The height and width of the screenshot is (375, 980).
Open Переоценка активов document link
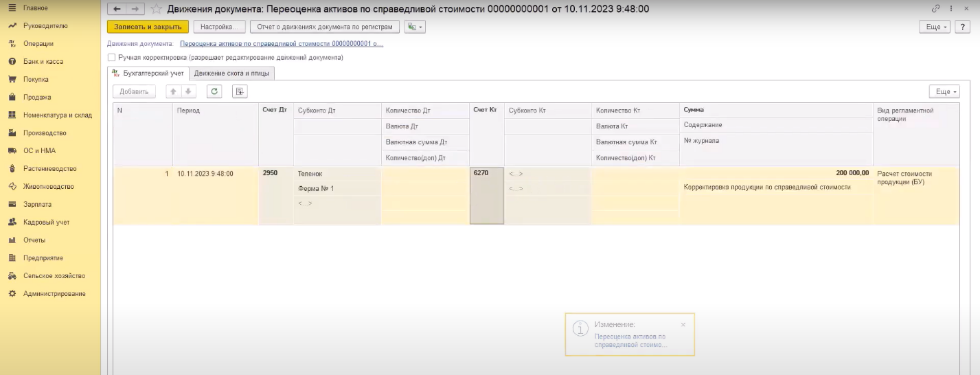coord(281,43)
